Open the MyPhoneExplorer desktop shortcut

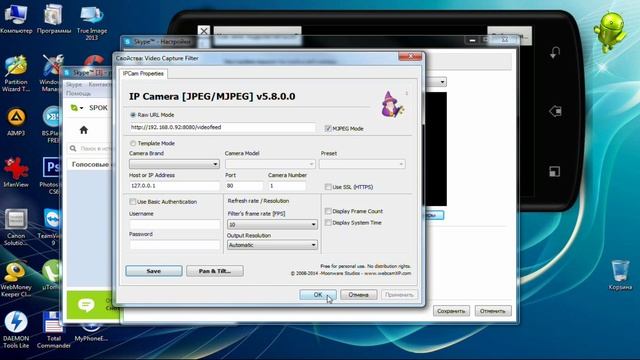(x=91, y=331)
